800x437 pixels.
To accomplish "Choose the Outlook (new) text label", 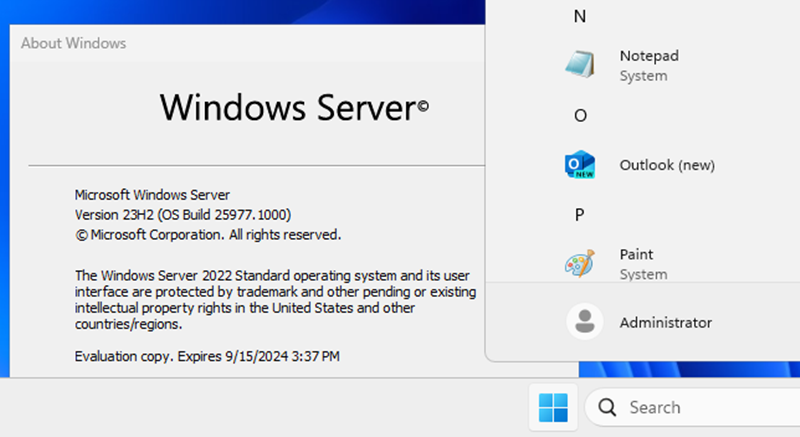I will 667,165.
